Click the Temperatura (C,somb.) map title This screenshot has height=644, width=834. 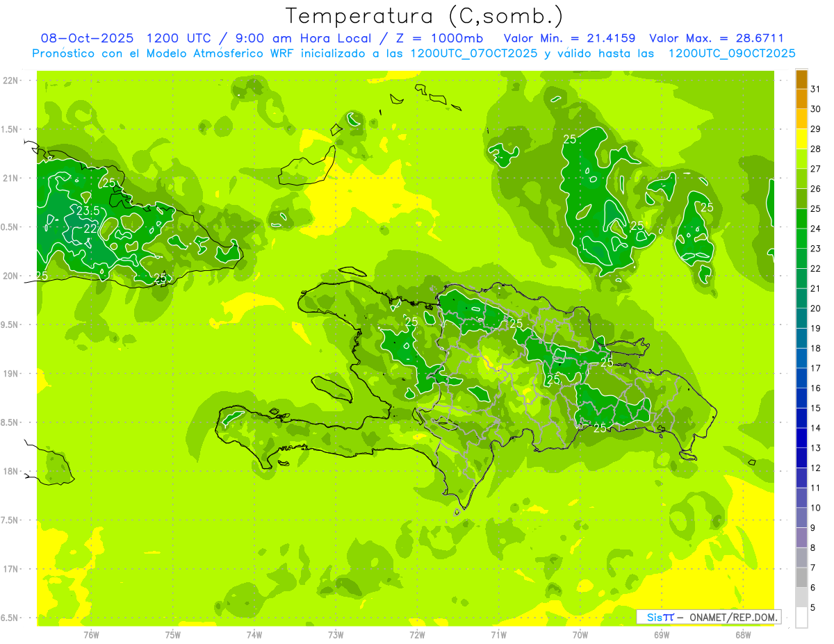pos(425,15)
